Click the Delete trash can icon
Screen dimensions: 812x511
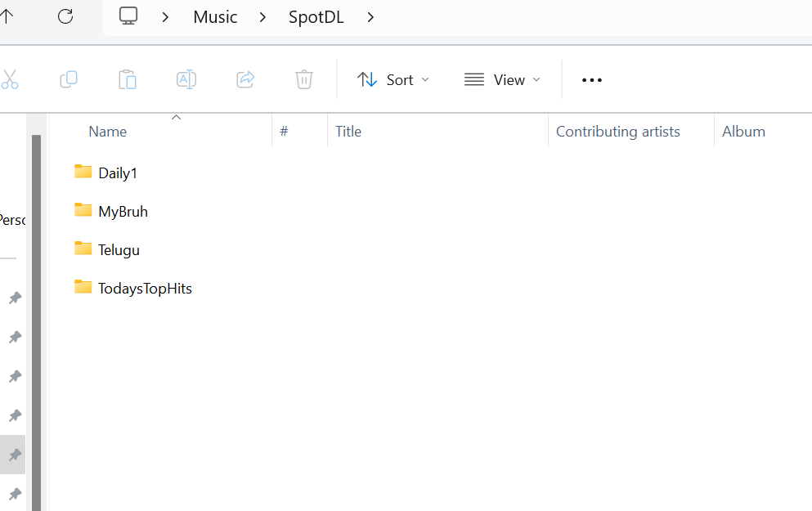coord(304,79)
